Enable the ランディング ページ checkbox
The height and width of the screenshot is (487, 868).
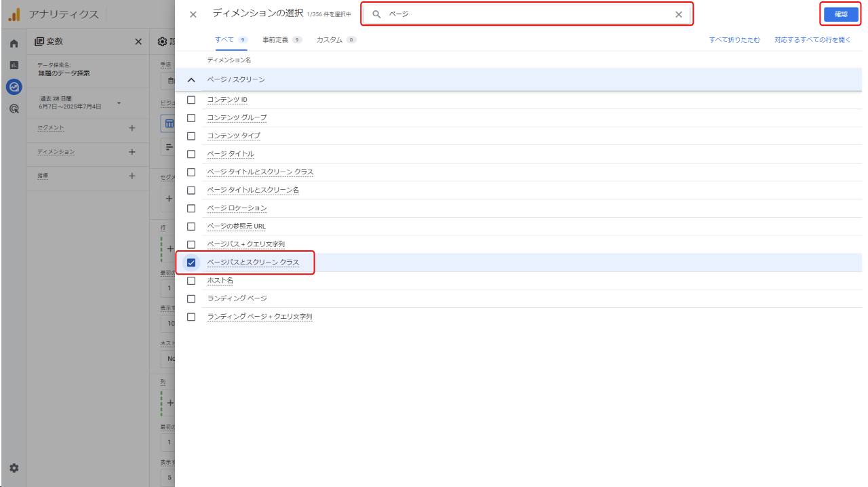[x=191, y=298]
